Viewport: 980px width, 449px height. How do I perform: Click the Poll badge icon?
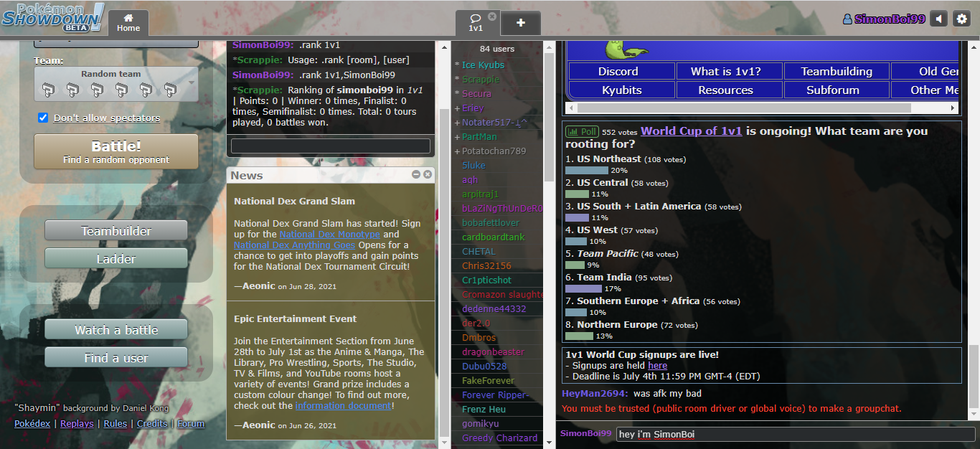(x=581, y=132)
